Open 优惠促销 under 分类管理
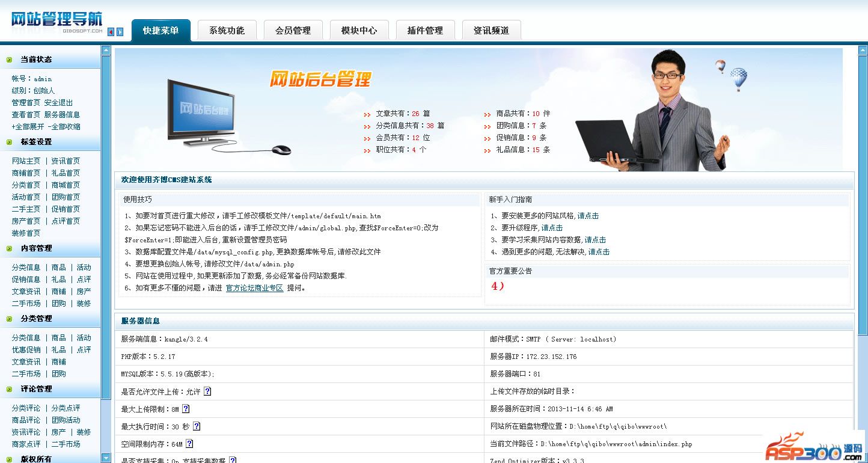The width and height of the screenshot is (868, 463). coord(26,350)
